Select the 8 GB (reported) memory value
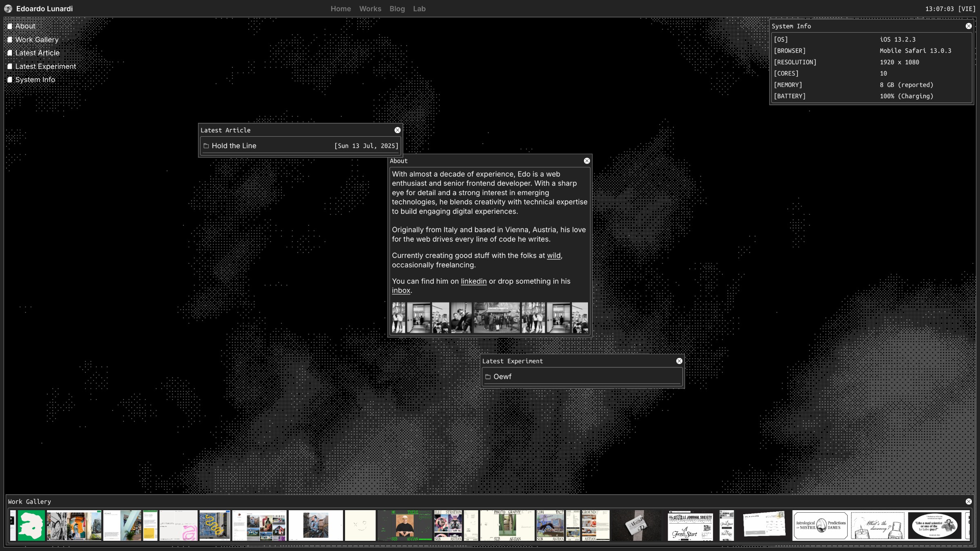Image resolution: width=980 pixels, height=551 pixels. [x=906, y=85]
